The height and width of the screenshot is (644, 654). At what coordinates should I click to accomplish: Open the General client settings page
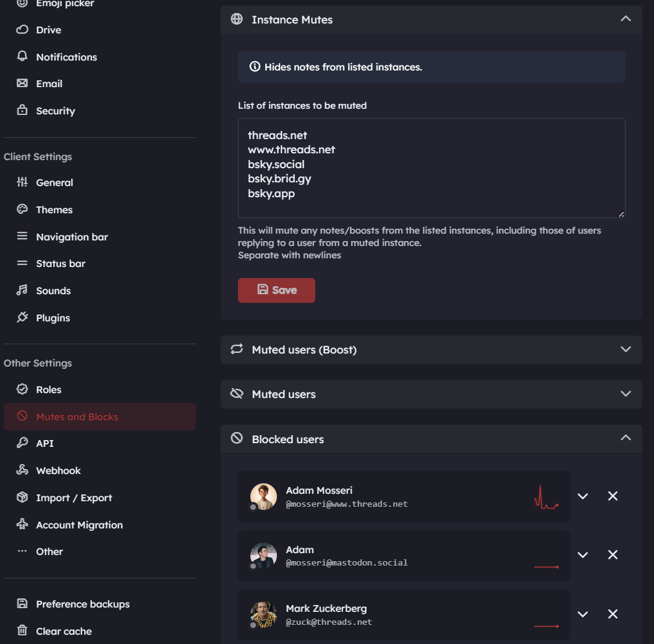point(54,182)
